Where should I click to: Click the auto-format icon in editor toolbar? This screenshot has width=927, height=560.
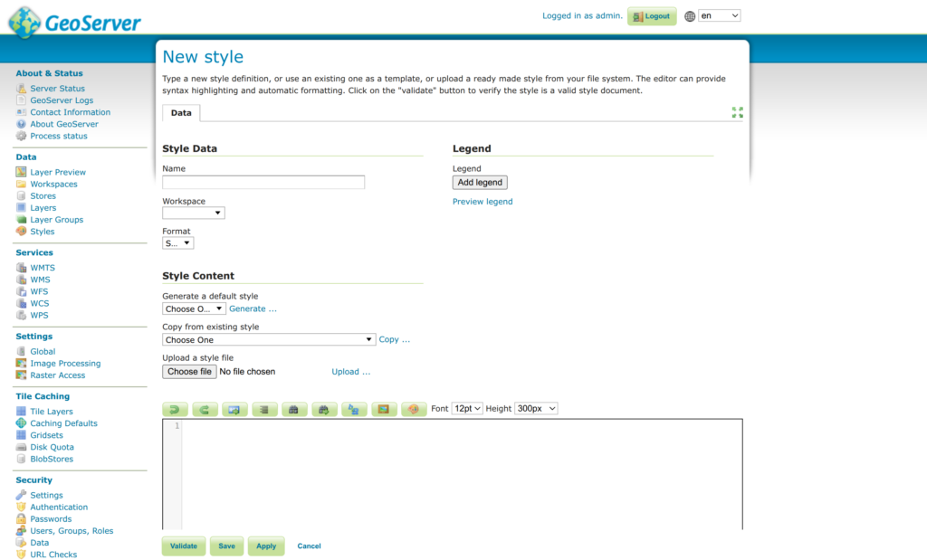tap(264, 410)
